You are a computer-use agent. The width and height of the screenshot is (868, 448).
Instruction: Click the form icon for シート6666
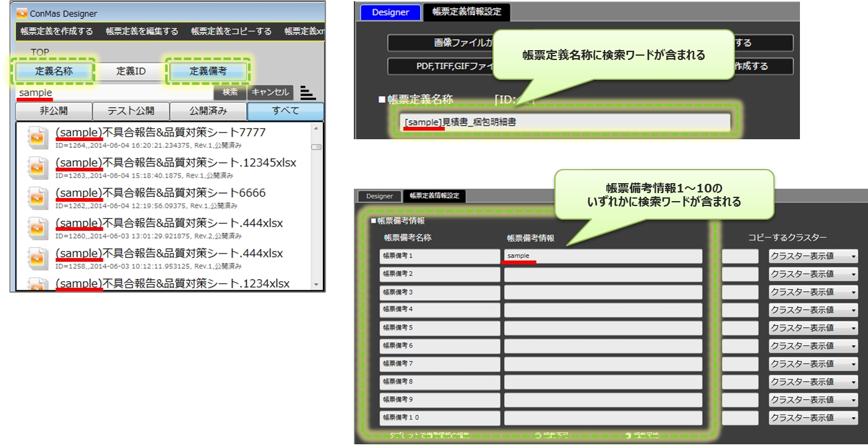tap(38, 198)
